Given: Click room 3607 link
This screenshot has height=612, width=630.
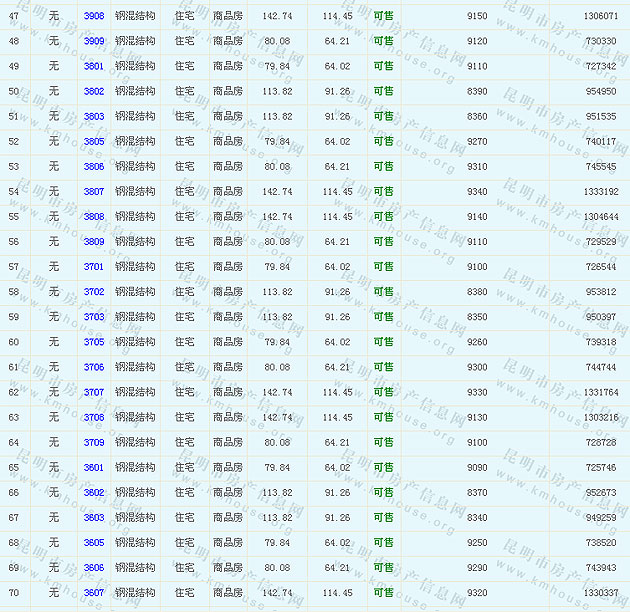Looking at the screenshot, I should (93, 593).
